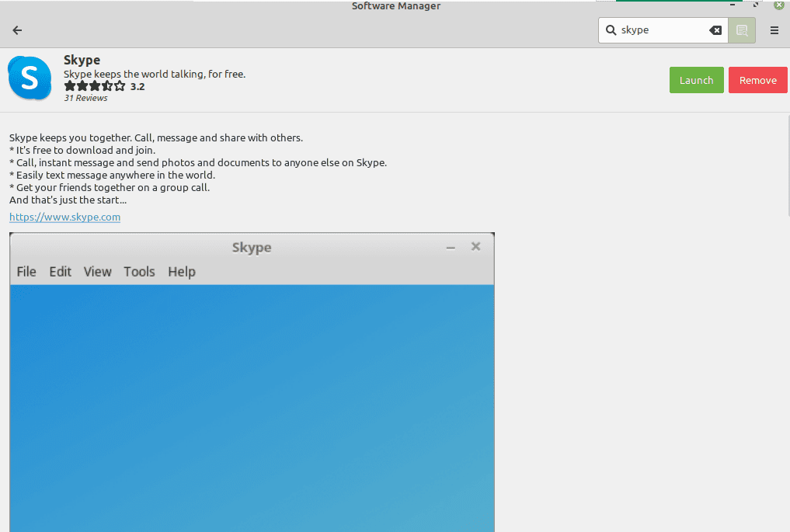This screenshot has width=790, height=532.
Task: Click the first rating star
Action: tap(68, 86)
